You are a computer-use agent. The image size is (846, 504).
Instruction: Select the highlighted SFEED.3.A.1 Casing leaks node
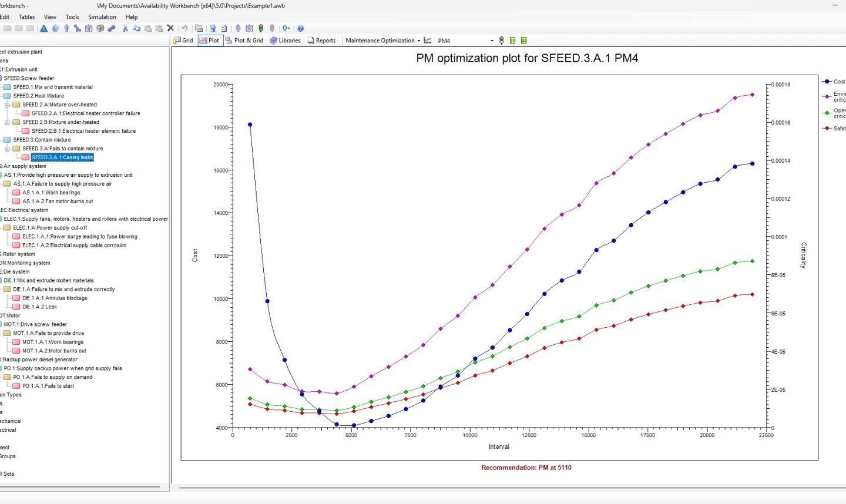tap(62, 157)
